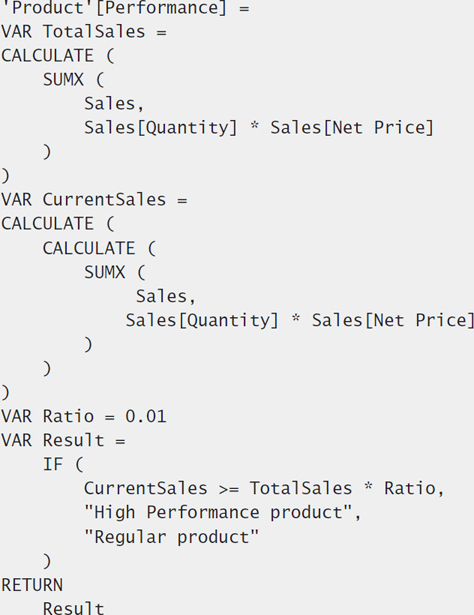This screenshot has width=474, height=615.
Task: Click the final Result expression
Action: click(73, 608)
